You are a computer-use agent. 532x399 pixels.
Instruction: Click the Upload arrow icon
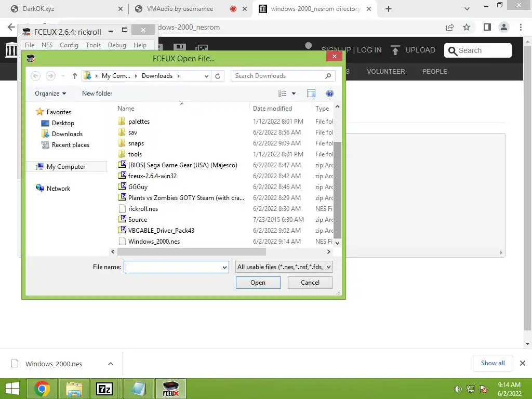(395, 50)
